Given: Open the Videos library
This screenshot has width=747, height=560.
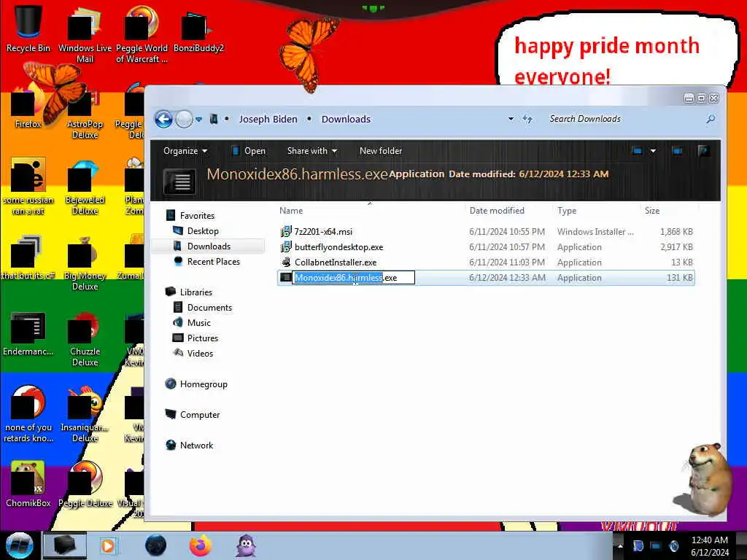Looking at the screenshot, I should [193, 354].
